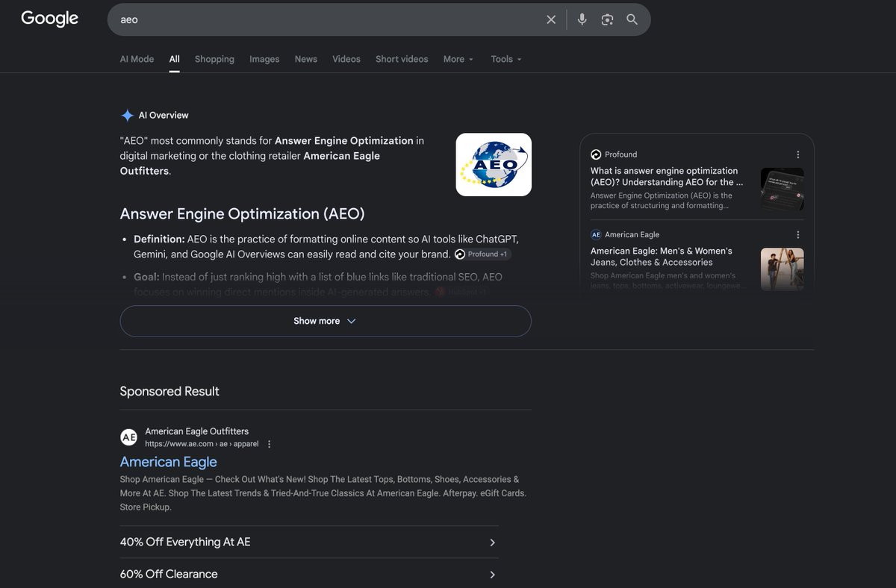Switch to AI Mode tab
The width and height of the screenshot is (896, 588).
pyautogui.click(x=137, y=59)
